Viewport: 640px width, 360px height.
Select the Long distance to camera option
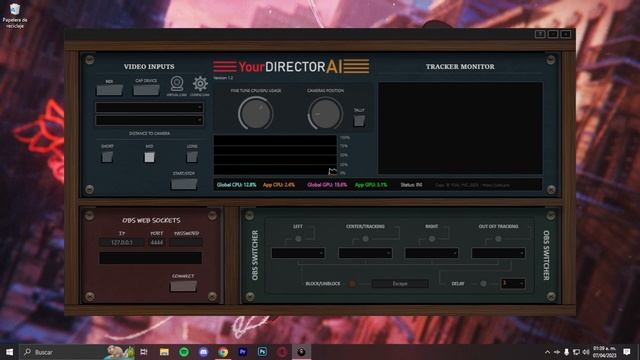click(192, 157)
